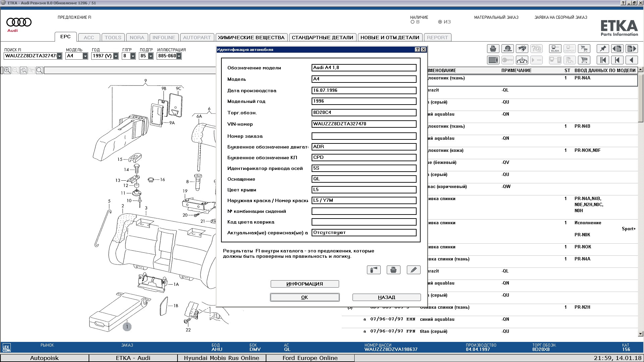The width and height of the screenshot is (644, 362).
Task: Expand the ПОИСК FI VIN dropdown
Action: point(59,56)
